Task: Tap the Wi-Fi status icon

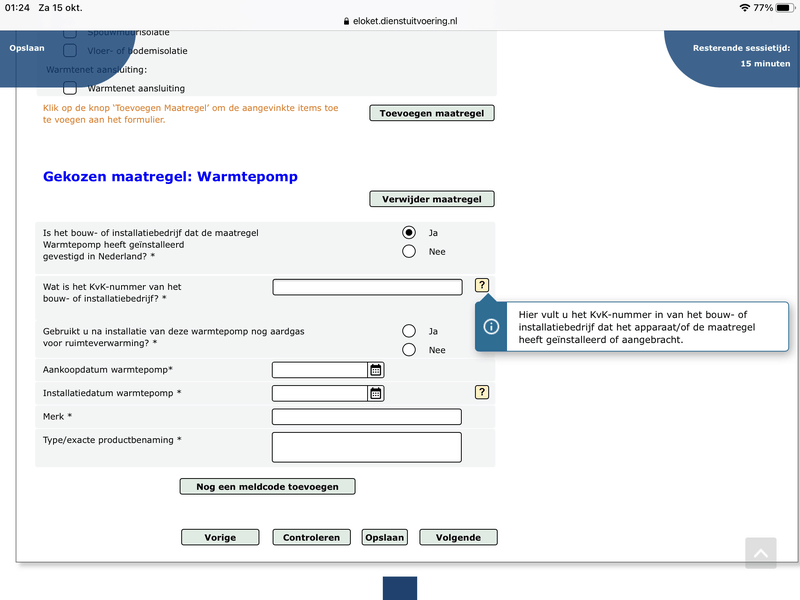Action: point(744,8)
